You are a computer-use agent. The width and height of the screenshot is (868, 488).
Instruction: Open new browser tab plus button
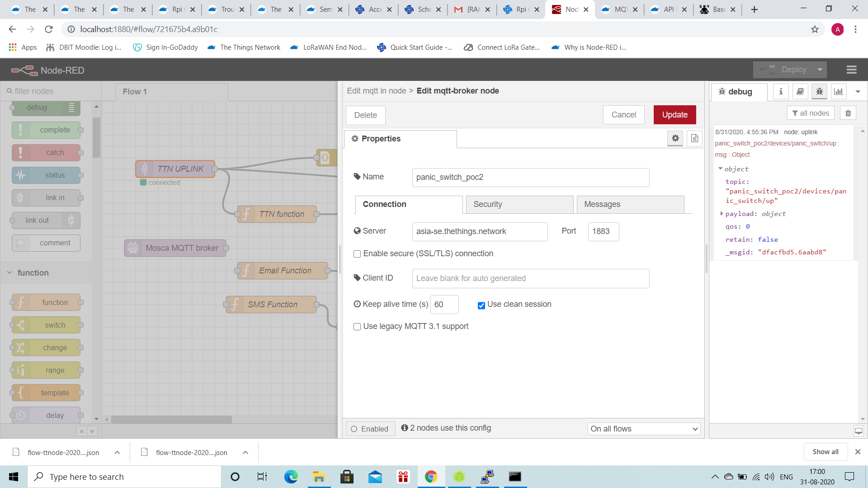point(754,9)
